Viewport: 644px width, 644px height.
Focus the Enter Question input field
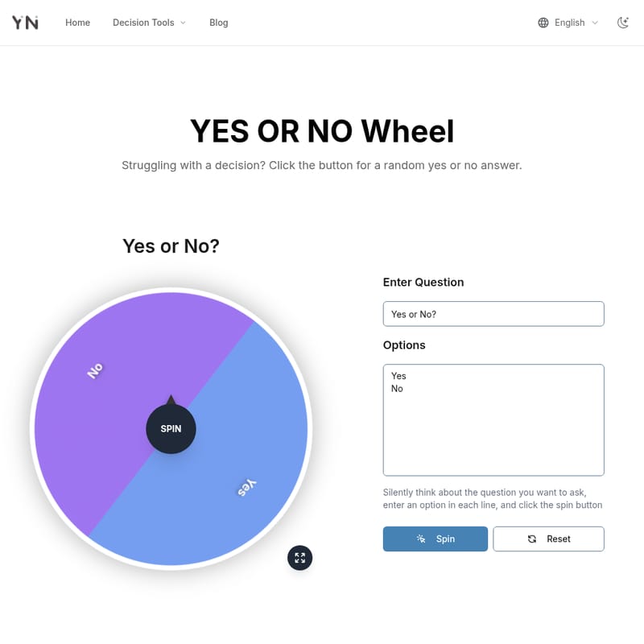(493, 314)
